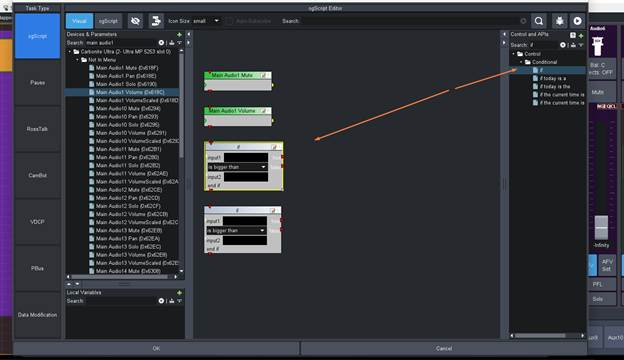
Task: Click the filter icon in Local Variables search row
Action: coord(179,301)
